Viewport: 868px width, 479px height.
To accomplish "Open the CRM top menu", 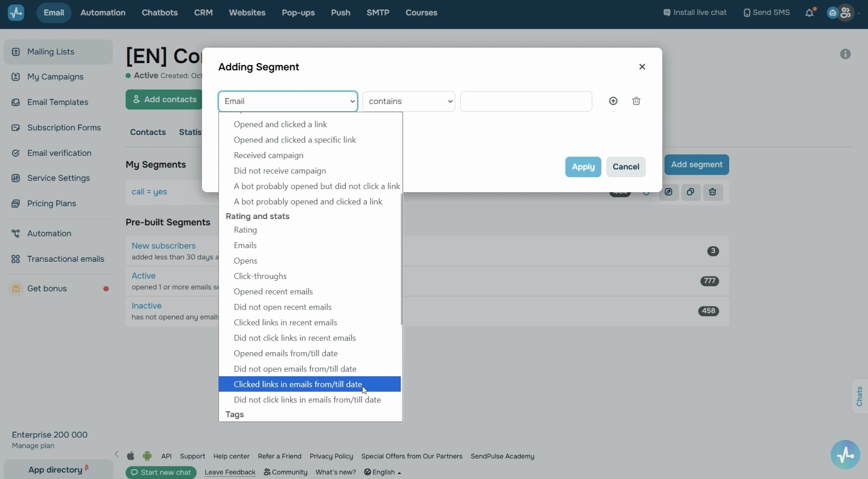I will (x=204, y=13).
